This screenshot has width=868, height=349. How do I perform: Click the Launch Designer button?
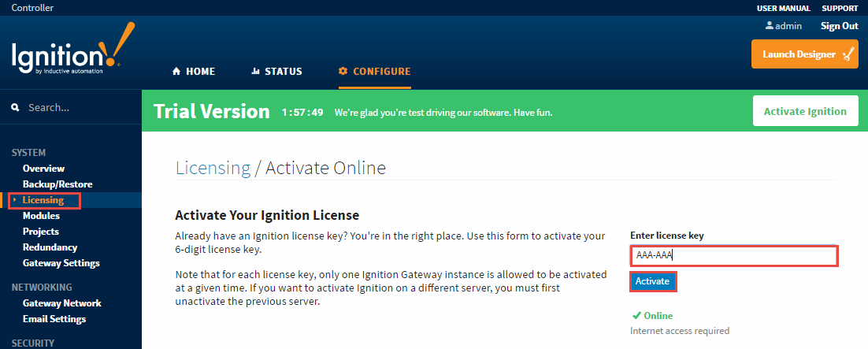[804, 54]
